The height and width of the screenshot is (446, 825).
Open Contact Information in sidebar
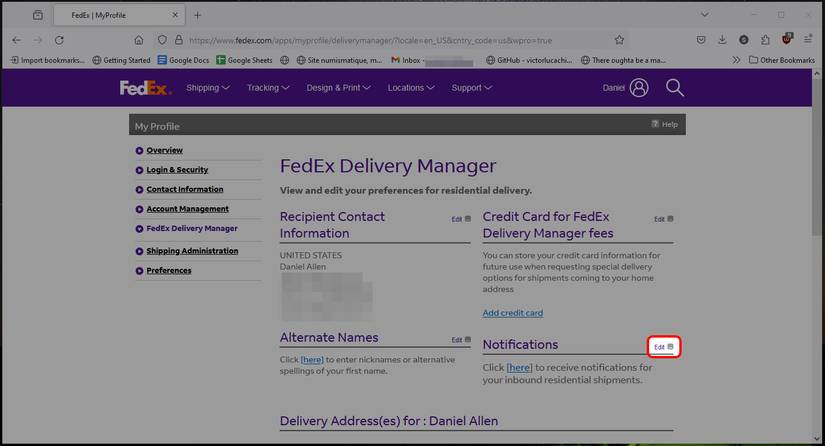point(185,189)
